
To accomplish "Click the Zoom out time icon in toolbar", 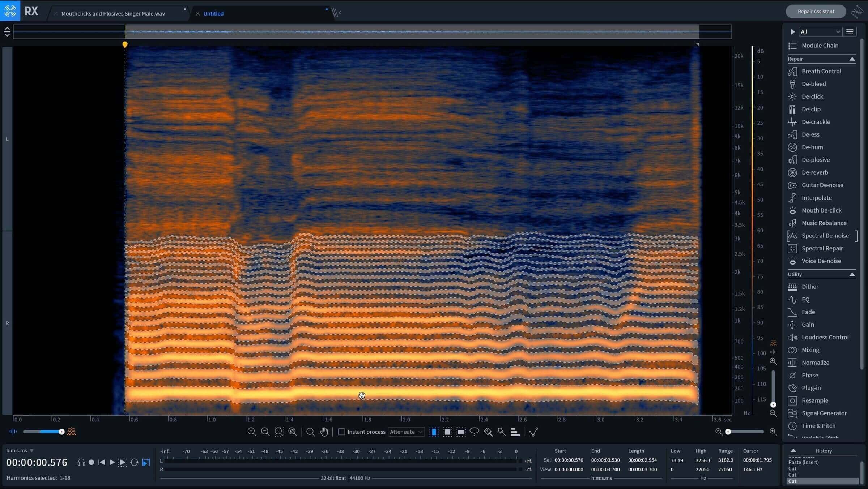I will (x=265, y=432).
